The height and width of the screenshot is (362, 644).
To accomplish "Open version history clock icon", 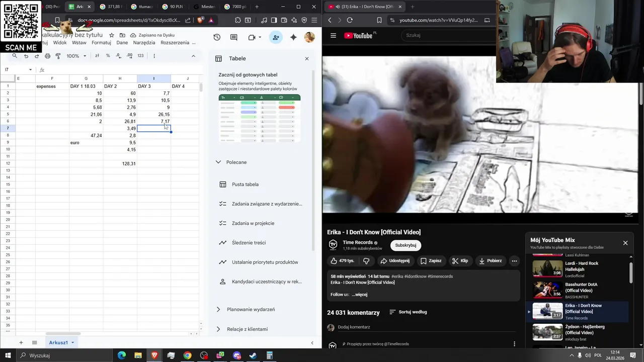I will tap(217, 37).
